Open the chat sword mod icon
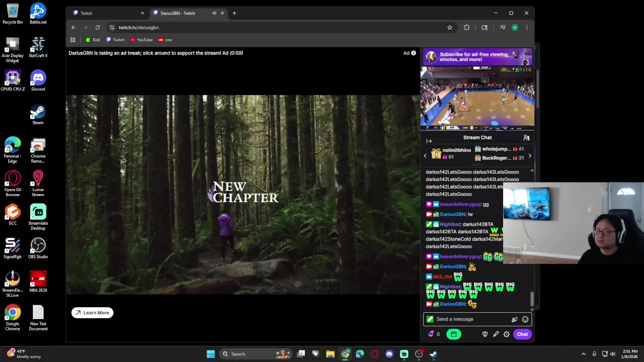The width and height of the screenshot is (644, 362). [x=496, y=334]
